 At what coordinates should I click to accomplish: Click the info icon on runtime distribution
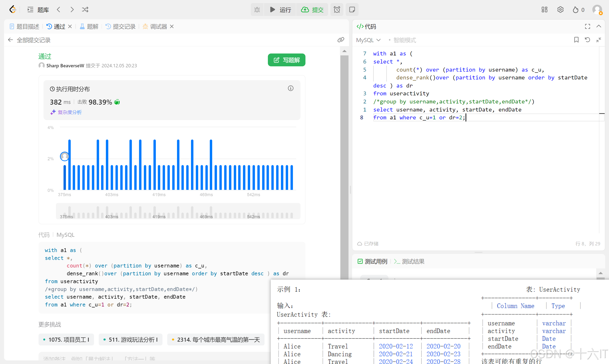[x=290, y=88]
